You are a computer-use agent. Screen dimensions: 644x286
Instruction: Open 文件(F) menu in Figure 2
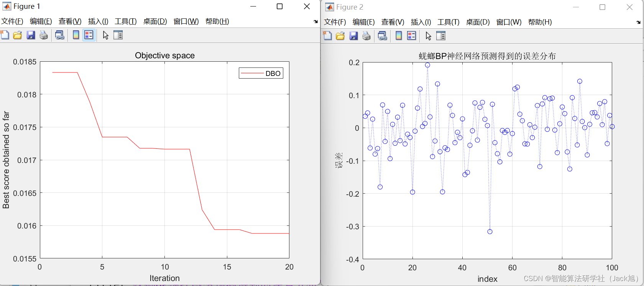click(x=335, y=22)
